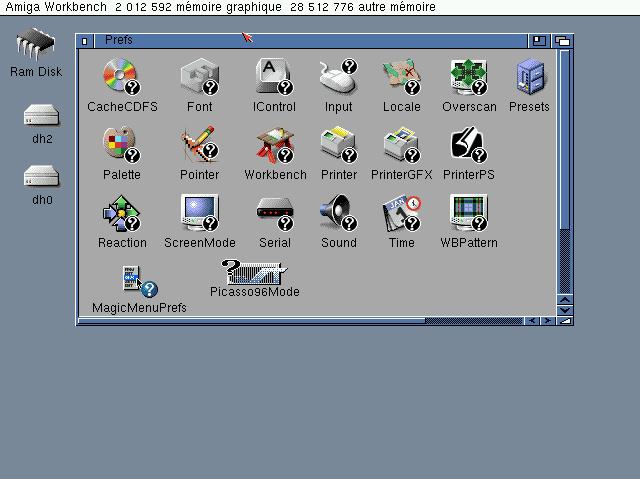Image resolution: width=640 pixels, height=479 pixels.
Task: Open the WBPattern preferences icon
Action: pyautogui.click(x=469, y=213)
